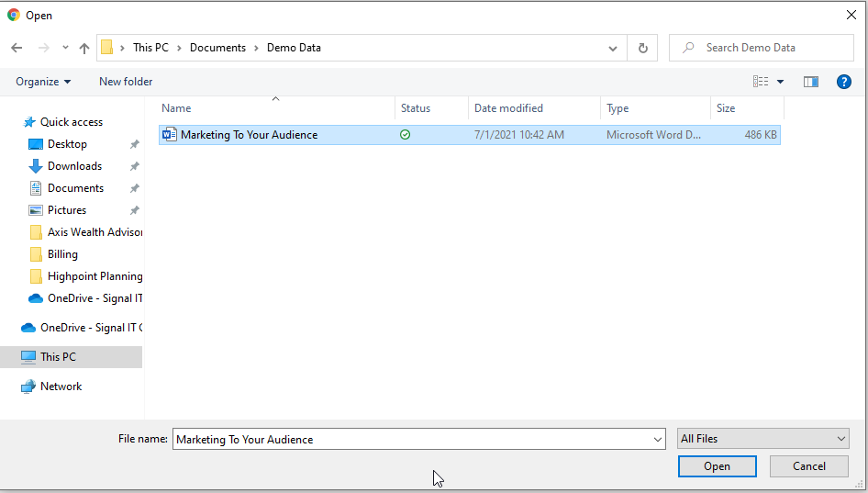
Task: Select This PC in the breadcrumb path
Action: coord(150,48)
